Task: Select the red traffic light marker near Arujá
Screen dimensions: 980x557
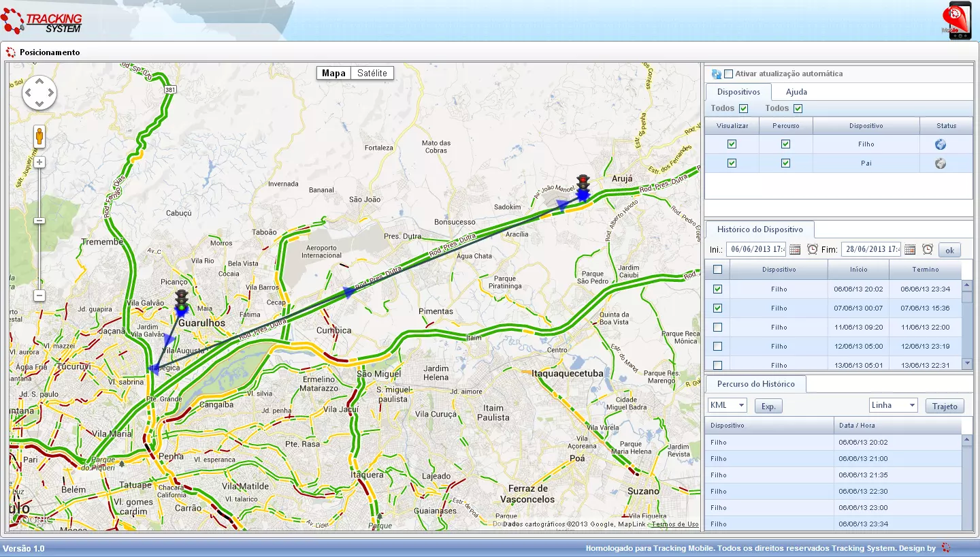Action: [x=583, y=187]
